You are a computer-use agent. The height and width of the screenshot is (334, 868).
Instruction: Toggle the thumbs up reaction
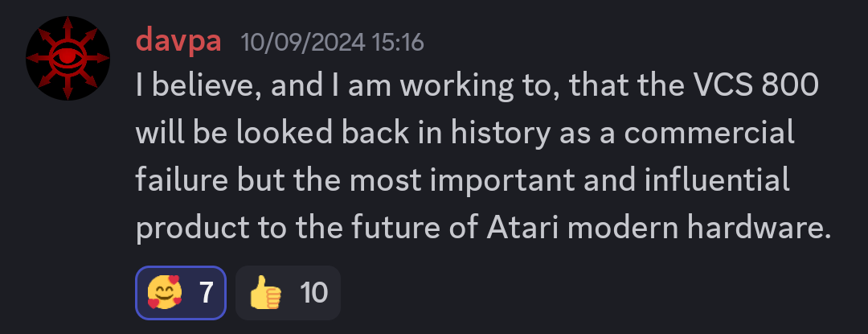(289, 292)
